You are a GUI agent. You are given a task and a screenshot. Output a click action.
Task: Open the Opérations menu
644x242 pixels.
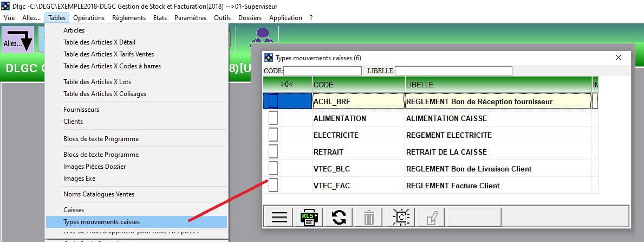point(89,18)
